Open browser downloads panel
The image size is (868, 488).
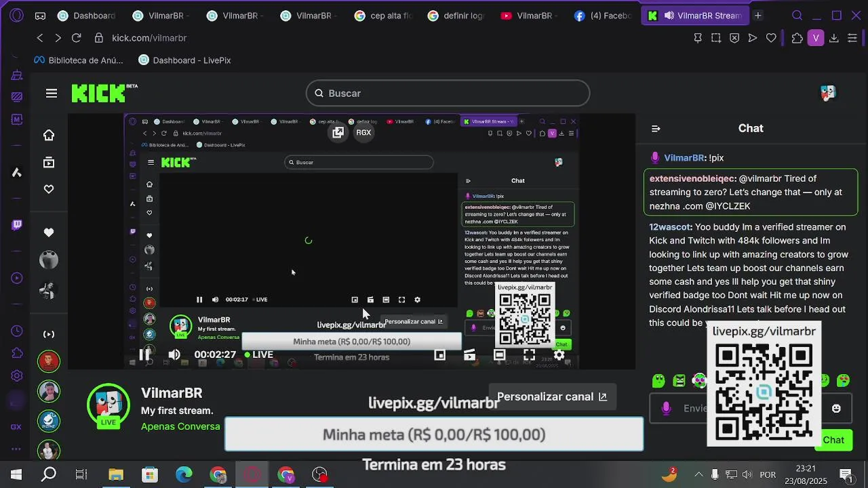point(834,38)
